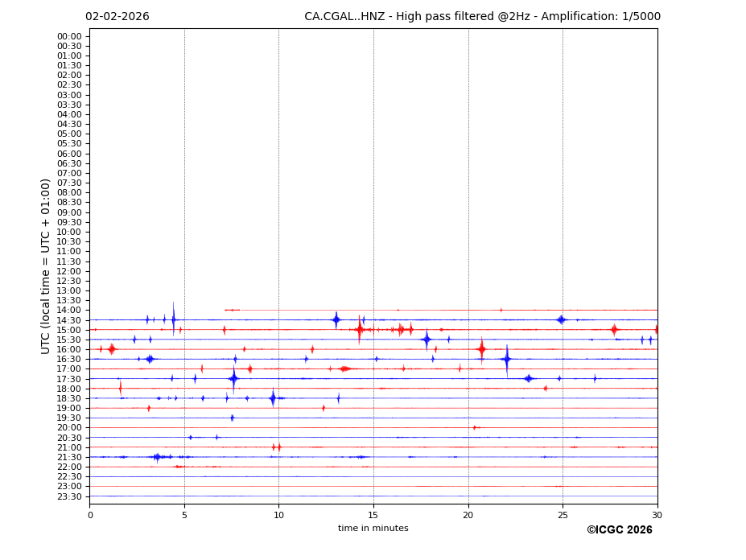Select blue event on 18:30 trace near minute 10
The height and width of the screenshot is (560, 746).
(273, 397)
